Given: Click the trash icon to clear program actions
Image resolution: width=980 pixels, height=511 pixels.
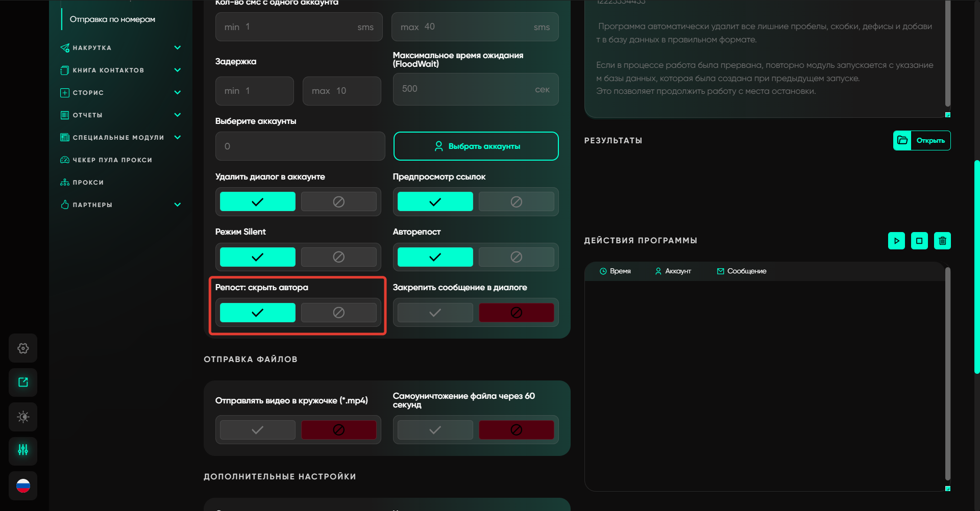Looking at the screenshot, I should (x=942, y=241).
